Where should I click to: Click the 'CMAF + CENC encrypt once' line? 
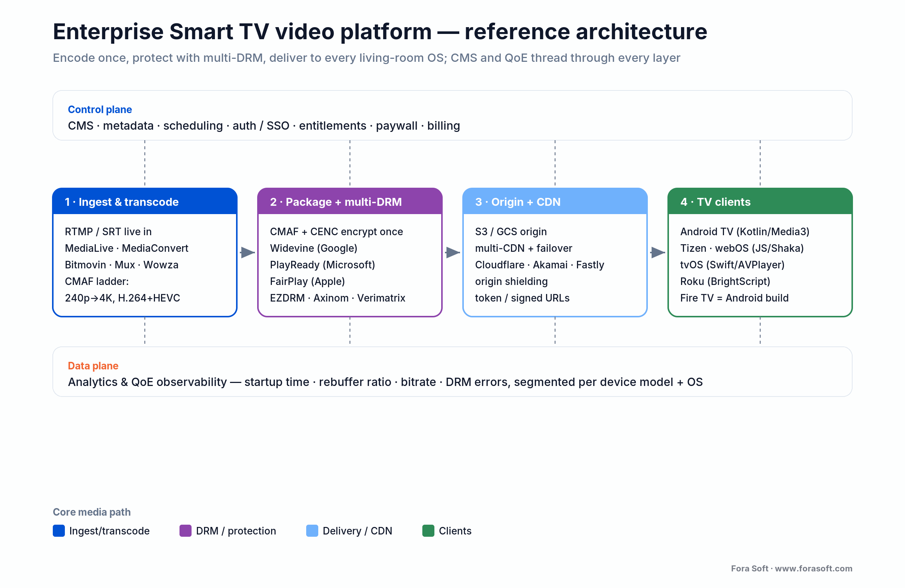tap(336, 231)
